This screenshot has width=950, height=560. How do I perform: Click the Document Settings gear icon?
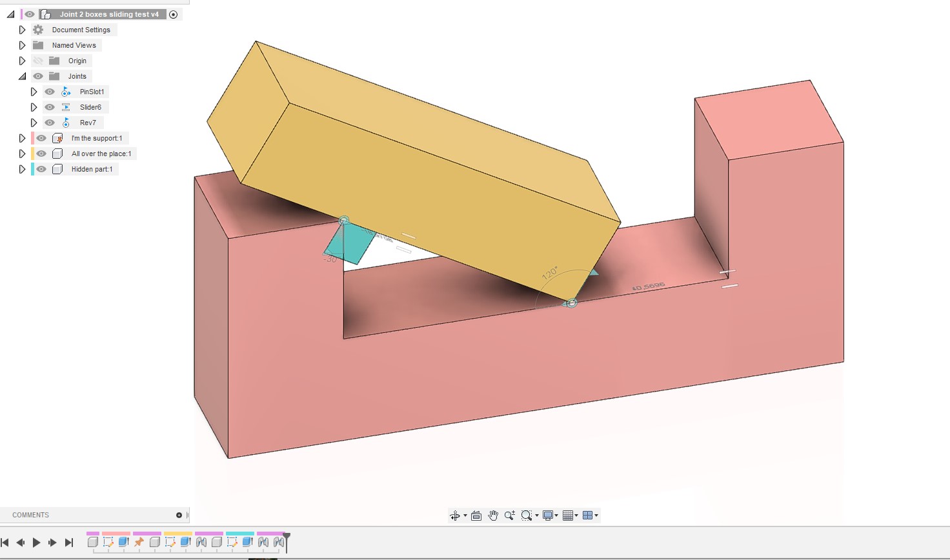coord(38,30)
